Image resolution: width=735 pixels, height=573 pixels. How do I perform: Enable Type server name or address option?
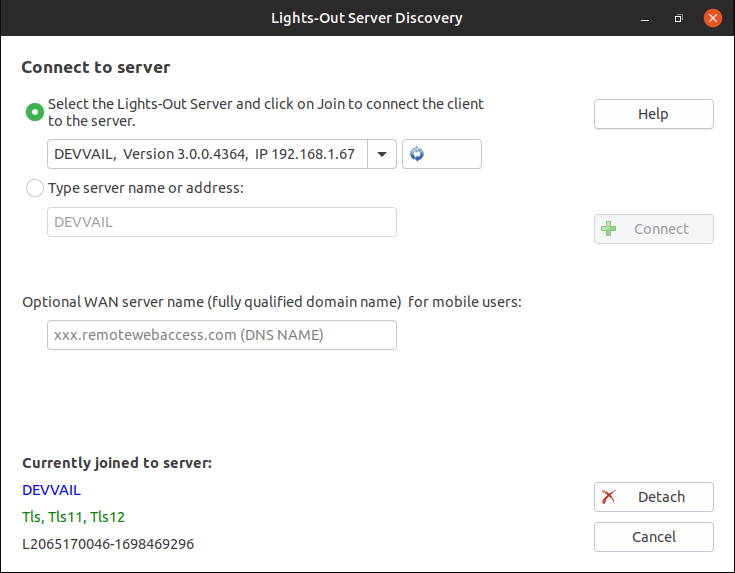pyautogui.click(x=35, y=188)
